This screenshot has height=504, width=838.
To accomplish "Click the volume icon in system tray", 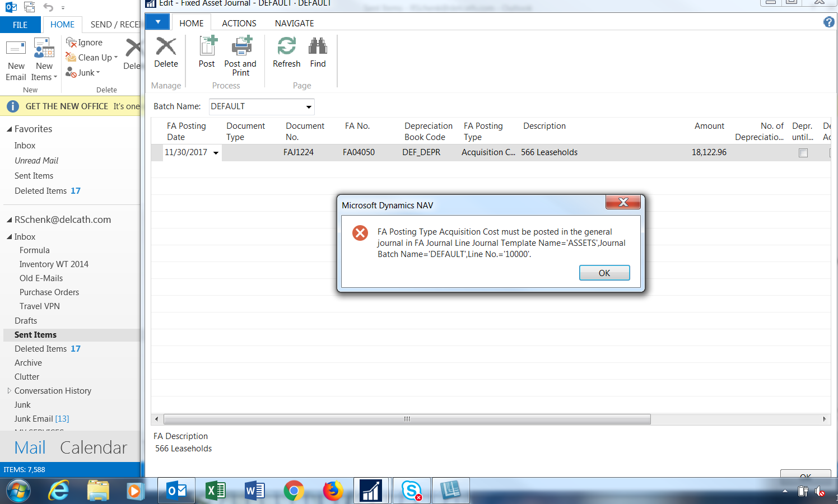I will (x=820, y=492).
